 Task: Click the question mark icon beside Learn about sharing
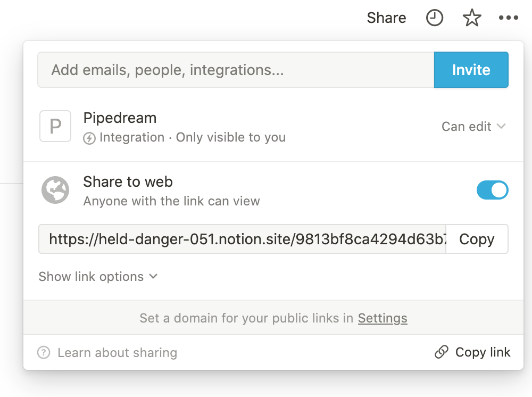[43, 352]
